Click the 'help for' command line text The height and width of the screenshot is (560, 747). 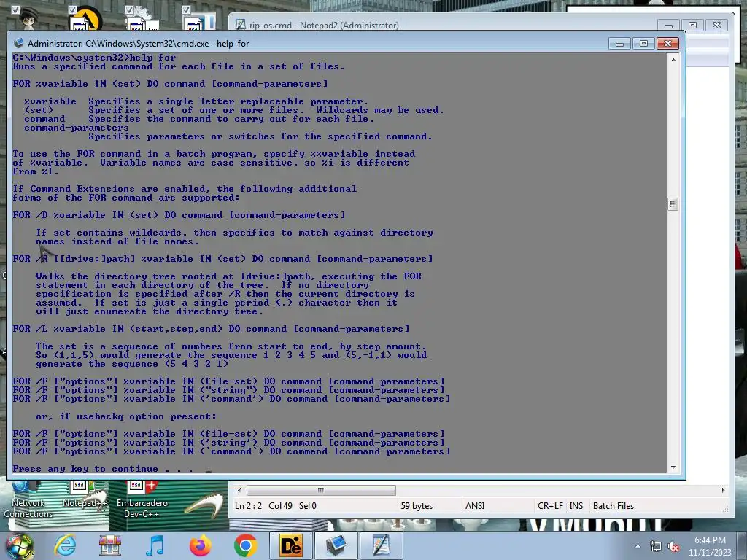pos(153,58)
